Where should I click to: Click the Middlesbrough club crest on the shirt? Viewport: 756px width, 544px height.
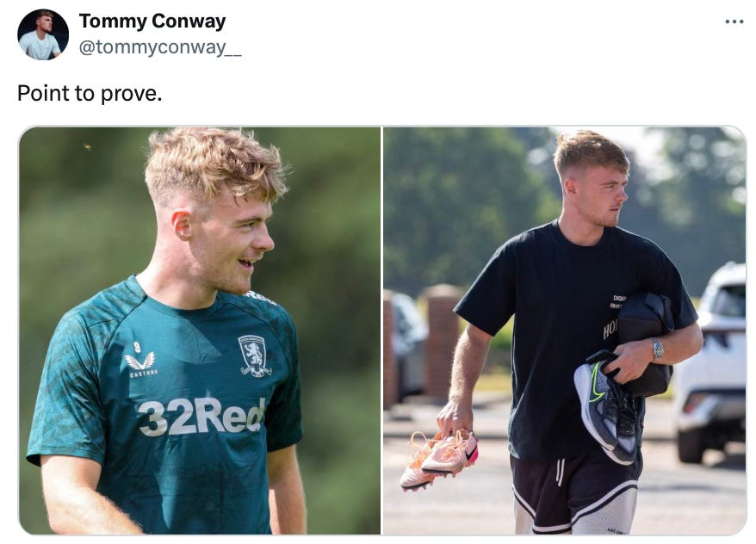pos(255,355)
